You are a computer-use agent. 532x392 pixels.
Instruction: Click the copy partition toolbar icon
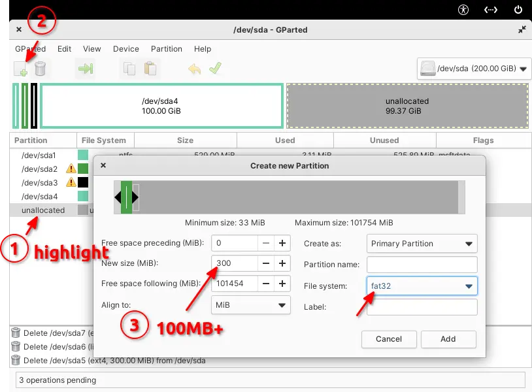pos(128,69)
